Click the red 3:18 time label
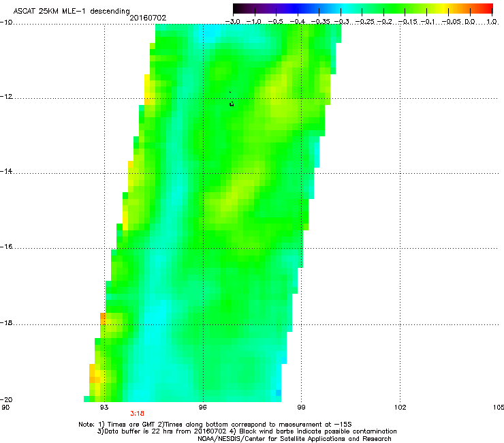504x443 pixels. [x=138, y=414]
